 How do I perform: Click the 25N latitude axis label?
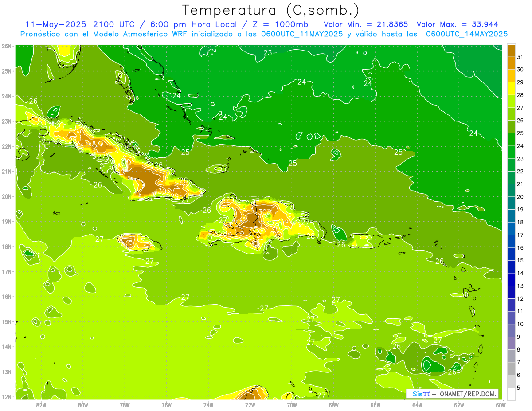(7, 71)
